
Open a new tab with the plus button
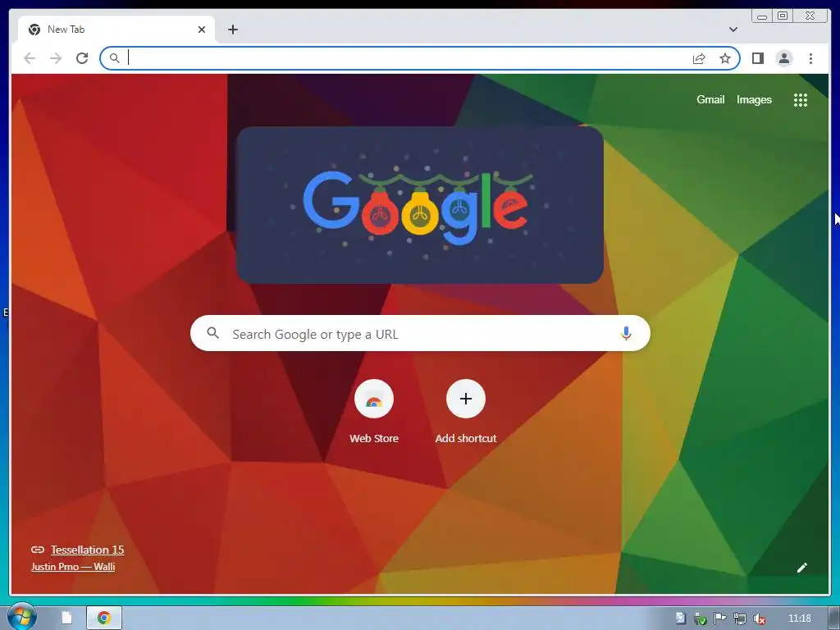(x=232, y=30)
